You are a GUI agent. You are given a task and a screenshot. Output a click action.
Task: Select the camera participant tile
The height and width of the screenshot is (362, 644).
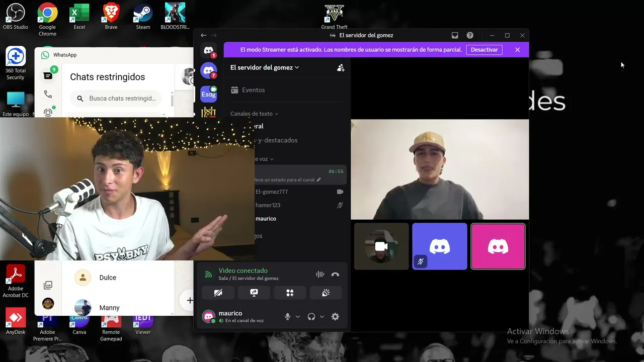(x=381, y=246)
